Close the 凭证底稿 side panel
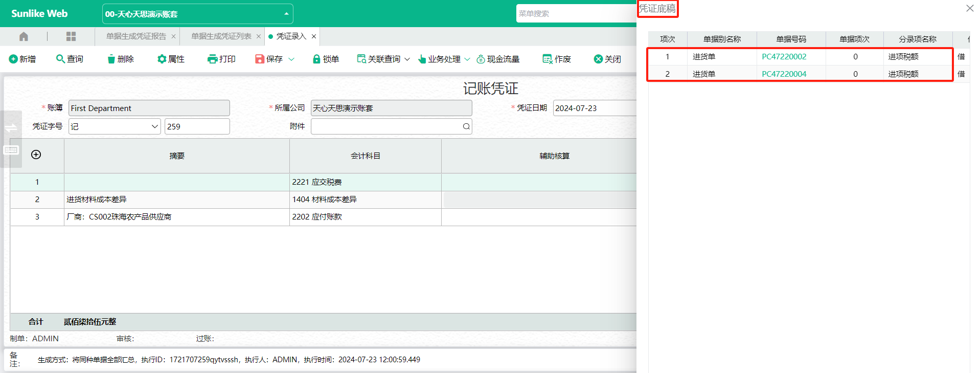The width and height of the screenshot is (980, 373). [970, 8]
